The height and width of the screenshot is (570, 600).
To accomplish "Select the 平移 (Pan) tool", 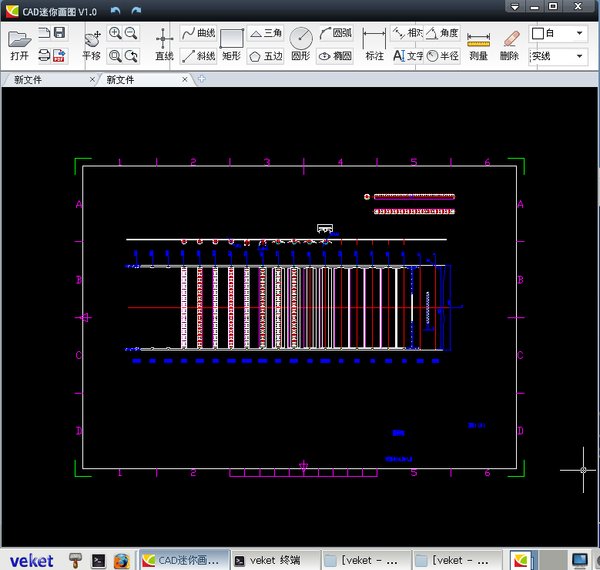I will [91, 45].
